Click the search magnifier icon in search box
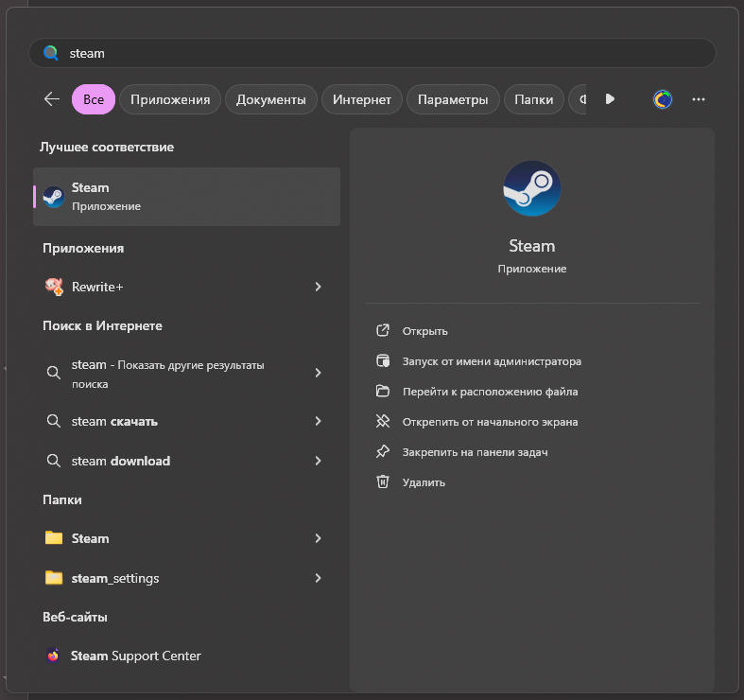Image resolution: width=744 pixels, height=700 pixels. [x=51, y=53]
